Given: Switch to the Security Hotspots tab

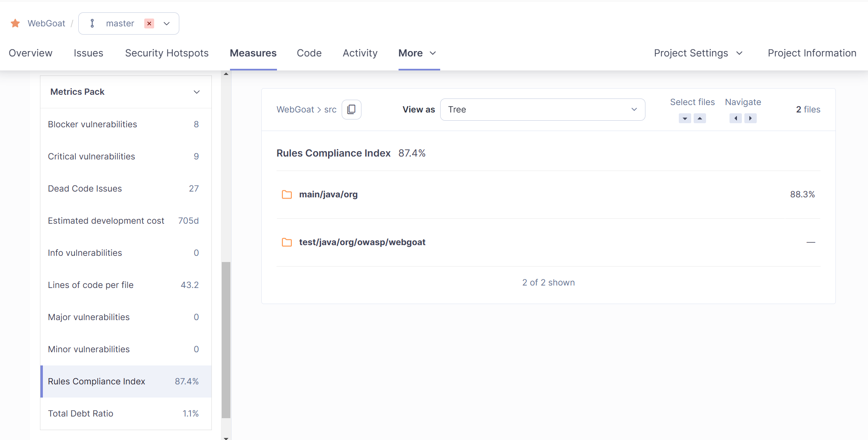Looking at the screenshot, I should click(x=167, y=53).
